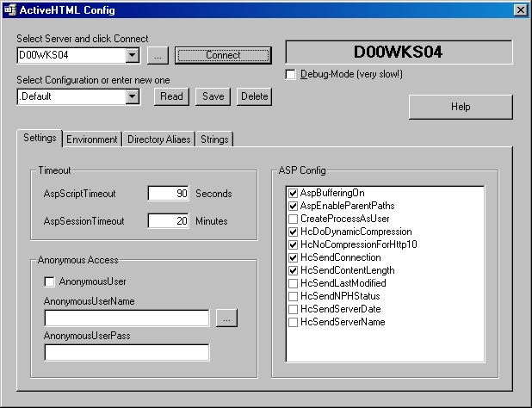
Task: Disable HcDoDynamicCompression option
Action: coord(294,232)
